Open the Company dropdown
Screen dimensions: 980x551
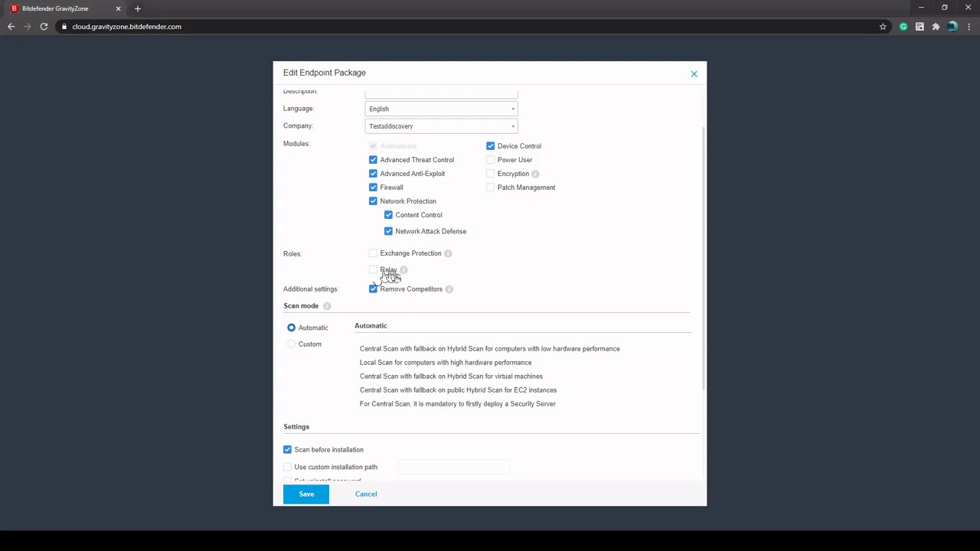[441, 126]
